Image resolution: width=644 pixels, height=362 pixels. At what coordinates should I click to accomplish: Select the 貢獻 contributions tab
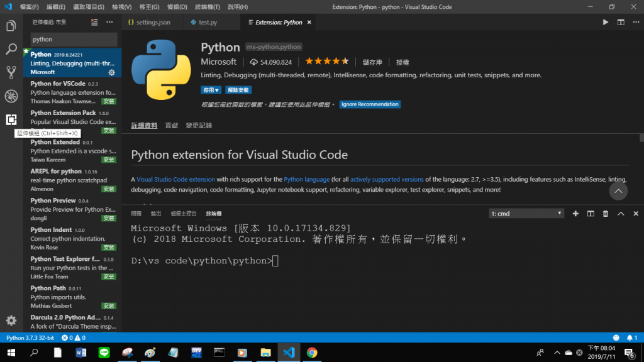tap(171, 126)
